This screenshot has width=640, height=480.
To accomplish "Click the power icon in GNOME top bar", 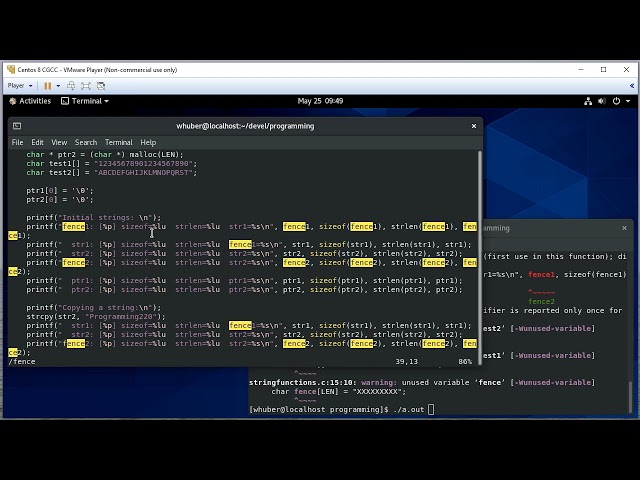I will click(x=616, y=101).
